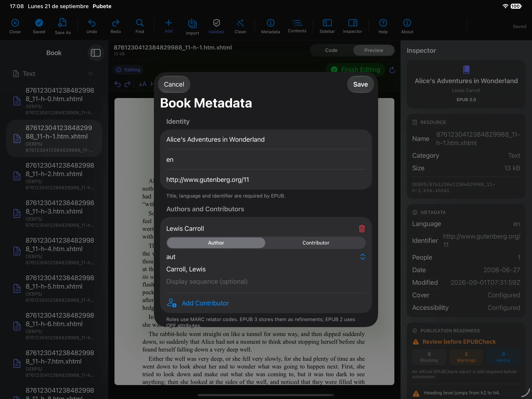Viewport: 532px width, 399px height.
Task: Edit the language field containing en
Action: (266, 159)
